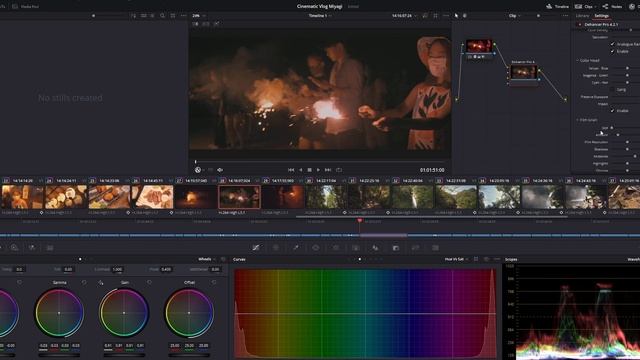The width and height of the screenshot is (640, 360).
Task: Go to last frame in viewer
Action: 328,170
